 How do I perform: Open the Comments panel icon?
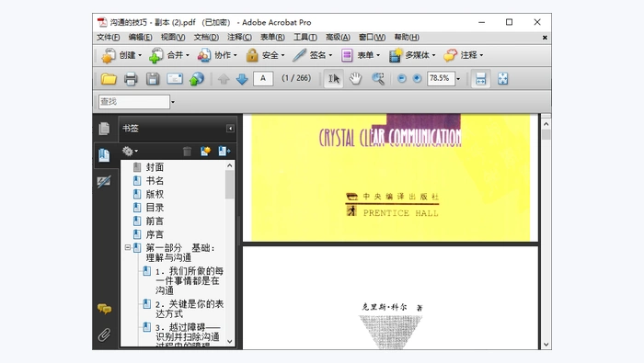[104, 309]
